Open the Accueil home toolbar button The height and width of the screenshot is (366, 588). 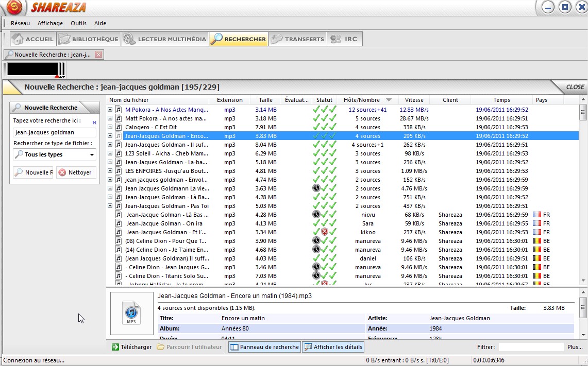point(33,39)
